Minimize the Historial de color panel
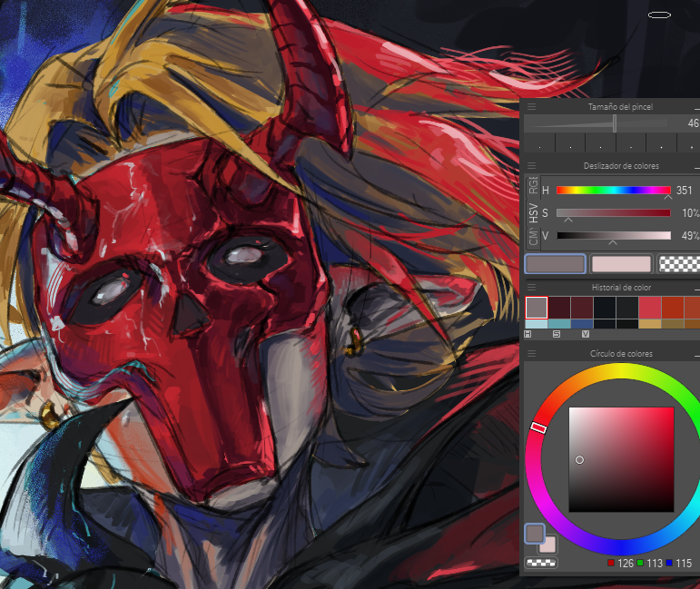The image size is (700, 589). [697, 289]
